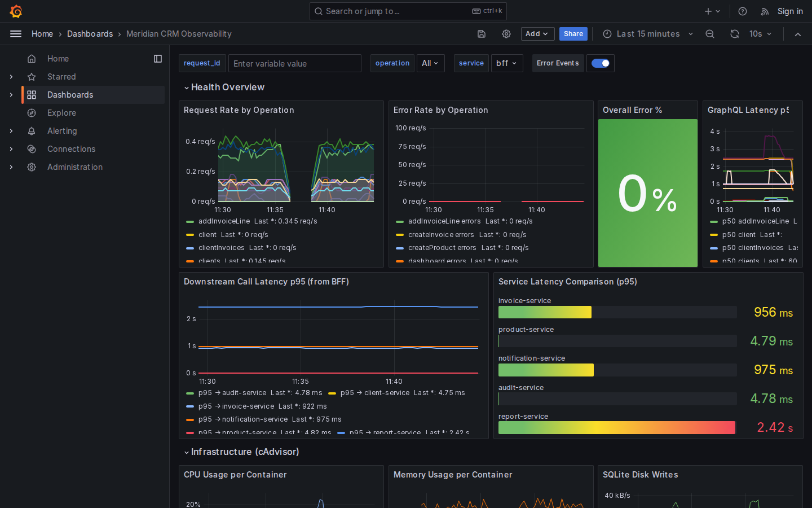812x508 pixels.
Task: Click the undock sidebar menu icon
Action: tap(158, 59)
